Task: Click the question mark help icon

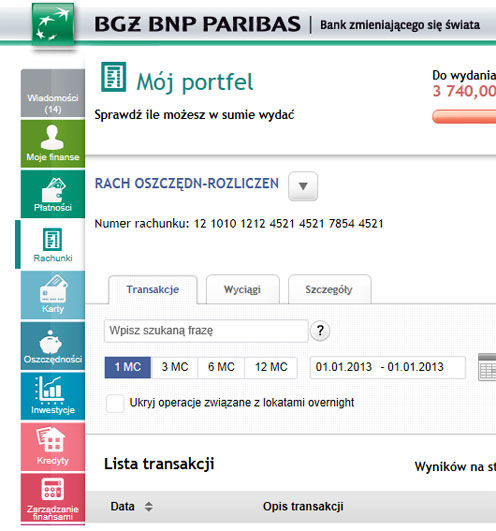Action: (320, 331)
